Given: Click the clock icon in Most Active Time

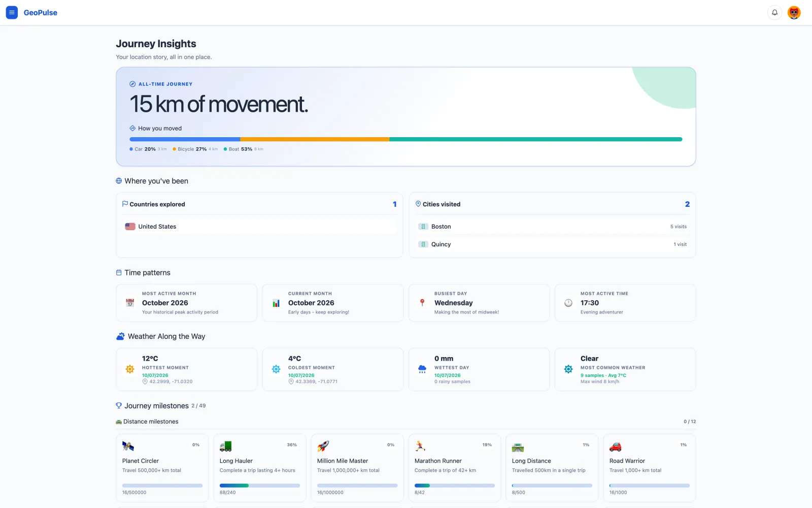Looking at the screenshot, I should click(x=568, y=303).
